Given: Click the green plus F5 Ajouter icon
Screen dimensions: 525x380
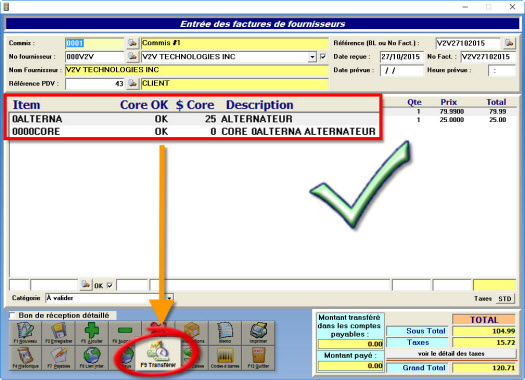Looking at the screenshot, I should coord(92,333).
